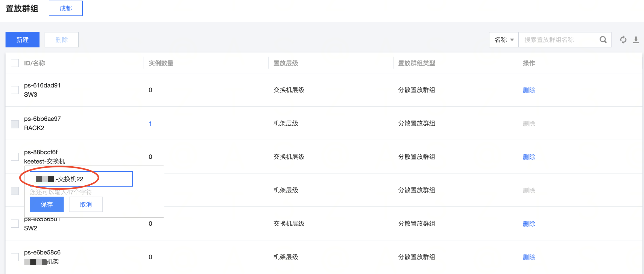Tick the SW2 row checkbox
Image resolution: width=644 pixels, height=274 pixels.
point(15,224)
